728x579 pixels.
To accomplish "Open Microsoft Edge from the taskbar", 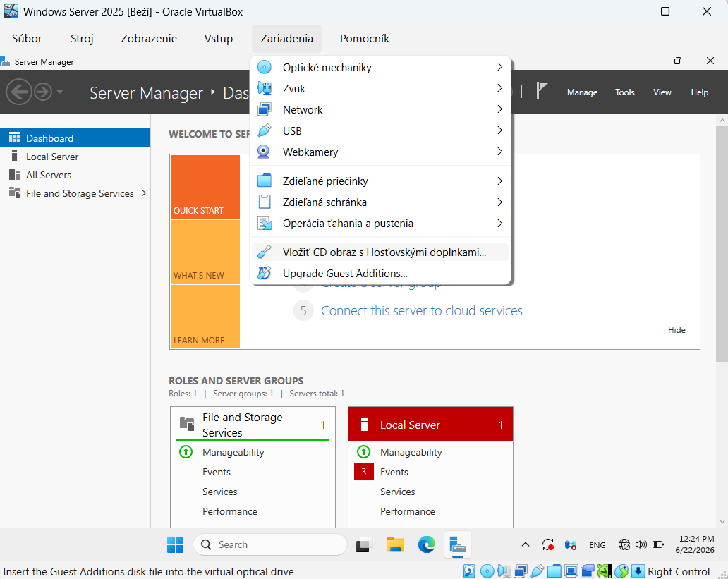I will tap(426, 544).
